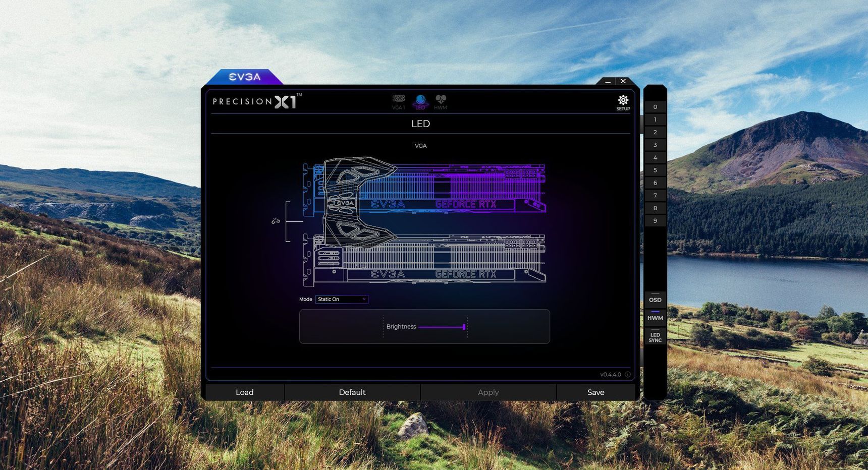Open the HWM heart monitor tab
This screenshot has height=470, width=868.
point(441,101)
